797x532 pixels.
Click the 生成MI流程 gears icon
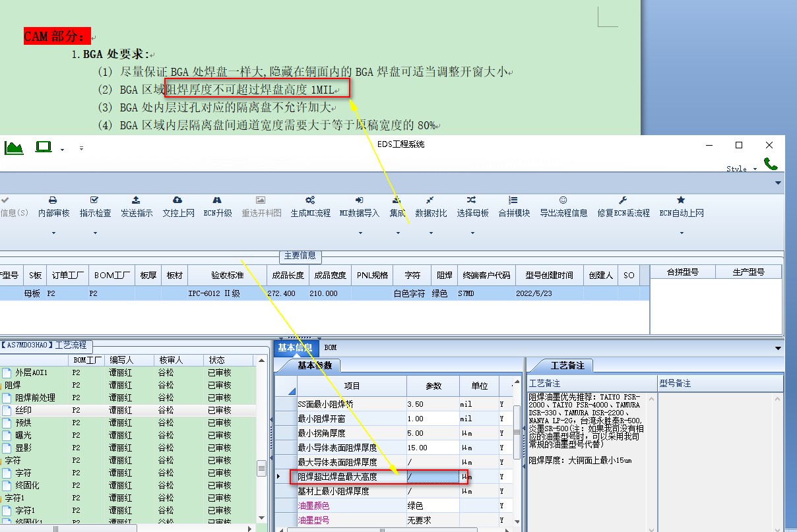[x=310, y=200]
